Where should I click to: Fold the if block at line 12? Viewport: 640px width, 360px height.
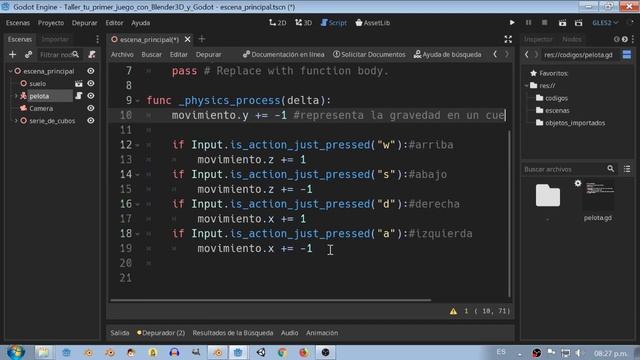coord(138,145)
